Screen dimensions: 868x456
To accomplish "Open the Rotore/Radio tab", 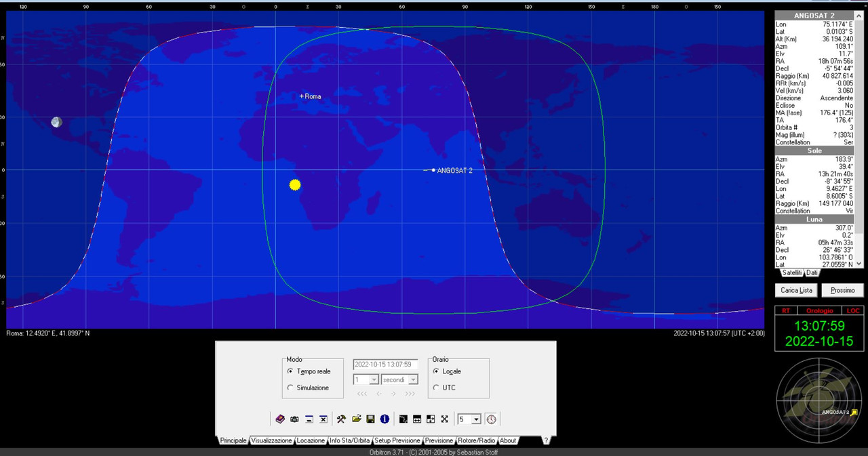I will (x=477, y=440).
